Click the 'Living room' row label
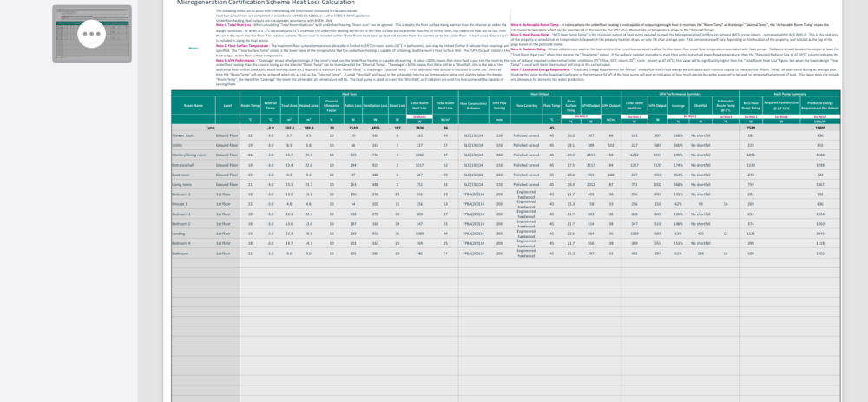 pos(181,184)
